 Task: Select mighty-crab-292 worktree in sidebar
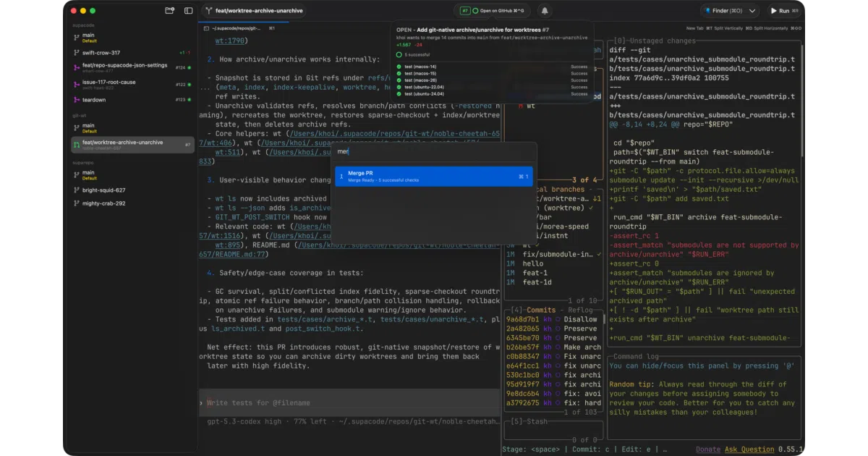(103, 203)
